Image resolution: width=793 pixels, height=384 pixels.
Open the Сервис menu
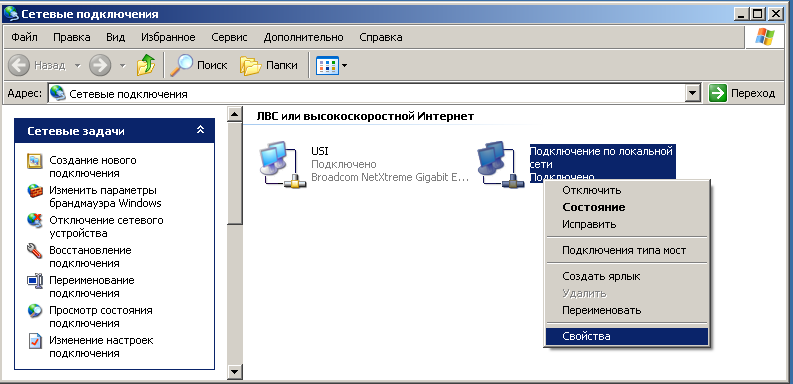tap(229, 37)
